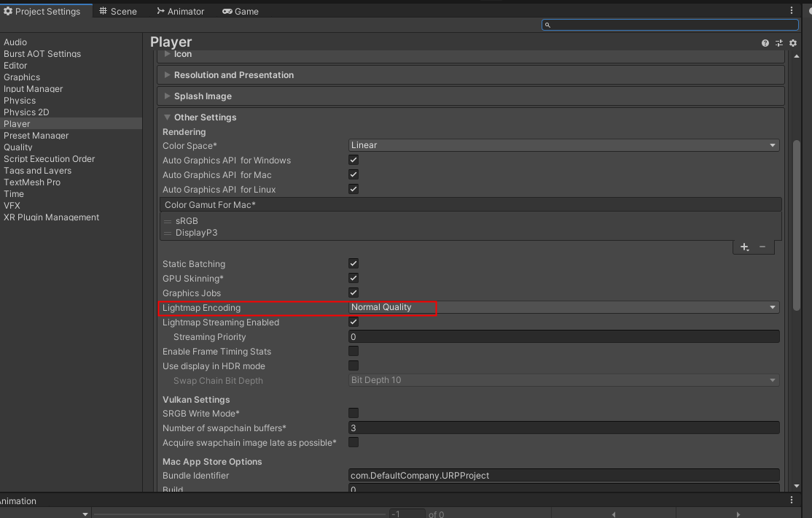Click the sRGB drag handle icon

coord(168,221)
